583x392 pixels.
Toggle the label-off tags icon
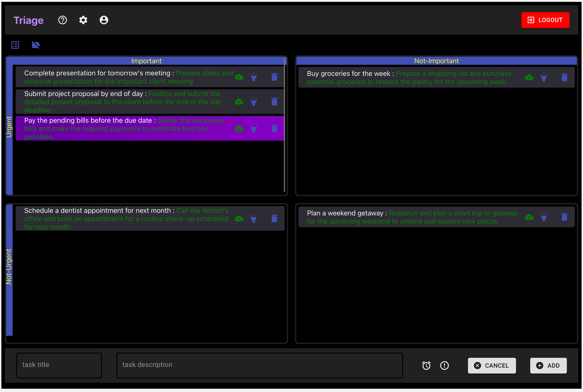(36, 45)
